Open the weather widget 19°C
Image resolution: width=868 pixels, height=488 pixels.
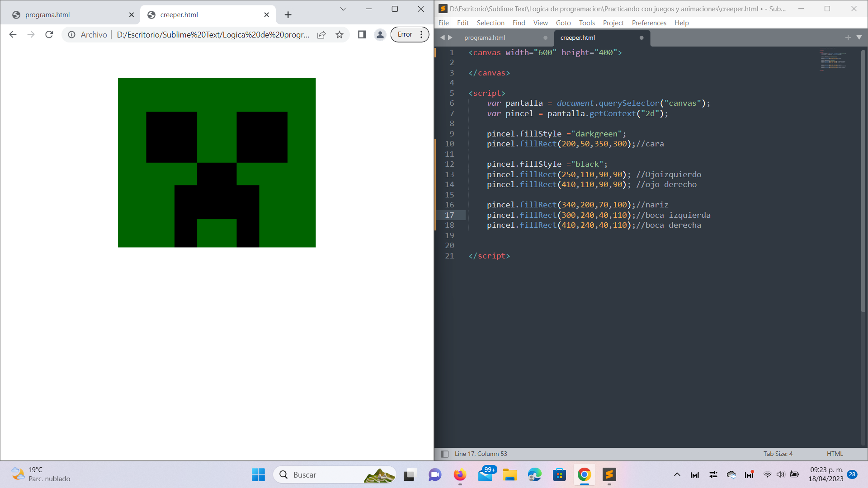[41, 474]
